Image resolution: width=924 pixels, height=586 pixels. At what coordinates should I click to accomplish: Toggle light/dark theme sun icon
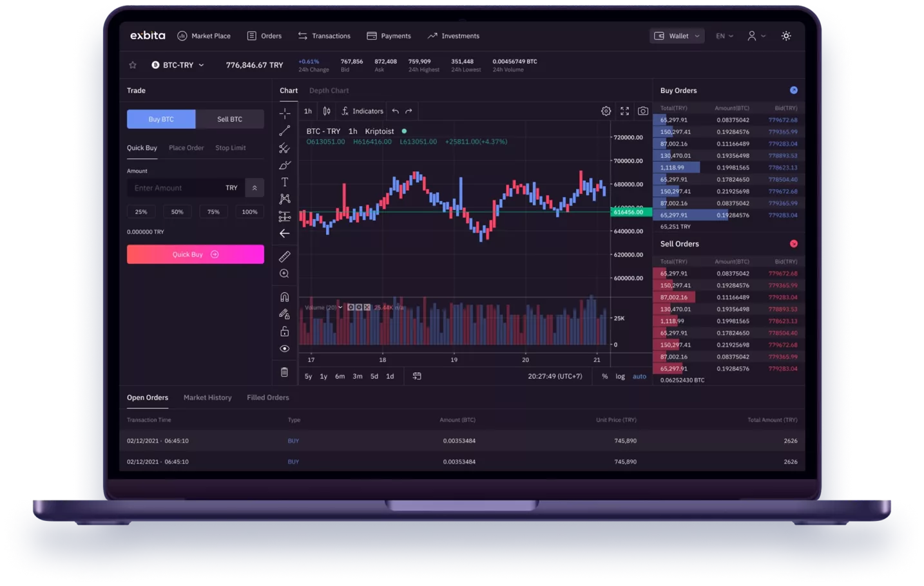[x=786, y=36]
